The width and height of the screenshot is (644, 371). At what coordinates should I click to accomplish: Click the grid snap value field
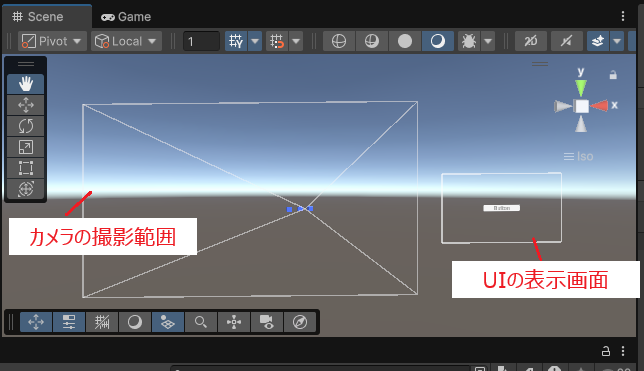[x=201, y=41]
